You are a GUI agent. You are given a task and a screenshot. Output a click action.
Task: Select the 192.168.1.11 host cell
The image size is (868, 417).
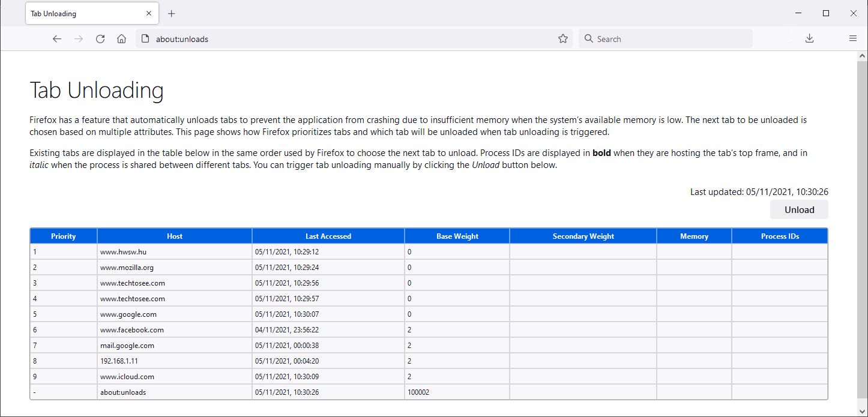coord(175,361)
